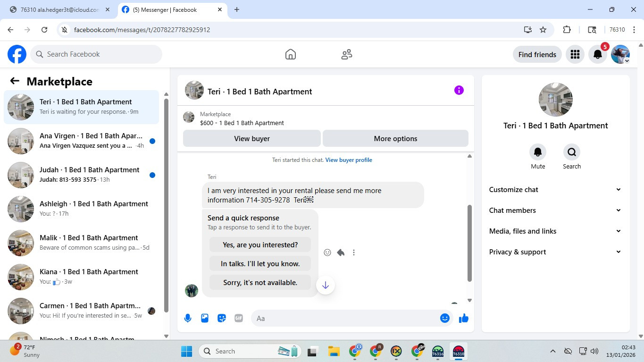This screenshot has width=644, height=362.
Task: Choose a GIF icon
Action: 239,318
